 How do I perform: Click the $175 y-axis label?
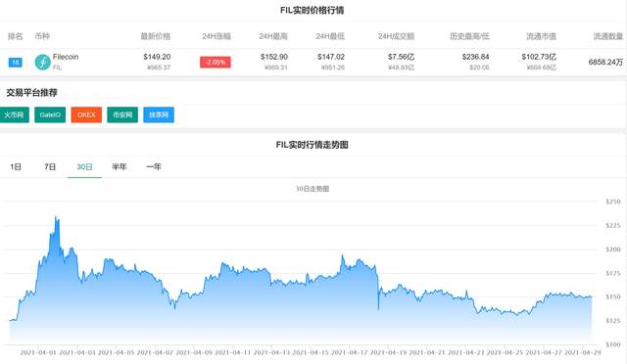(x=613, y=273)
